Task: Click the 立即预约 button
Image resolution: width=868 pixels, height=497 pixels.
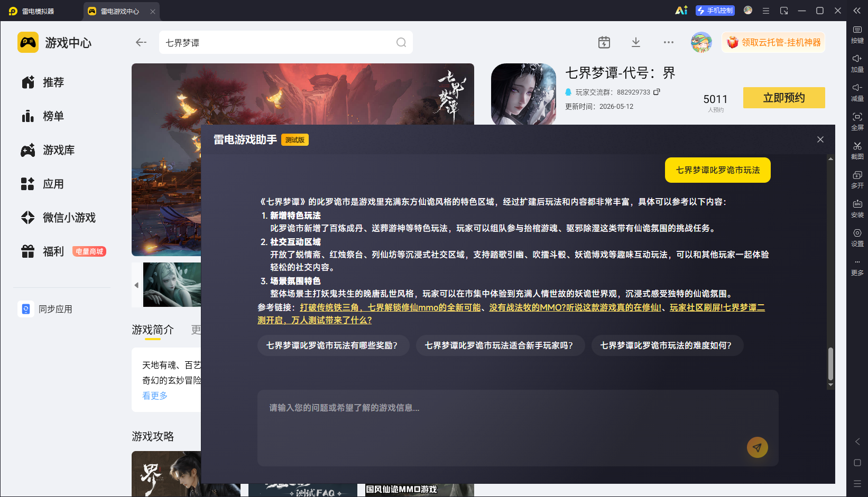Action: tap(784, 98)
